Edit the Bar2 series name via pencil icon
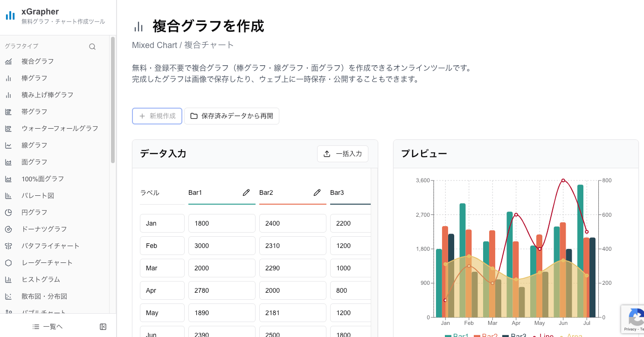Screen dimensions: 644x337 317,193
